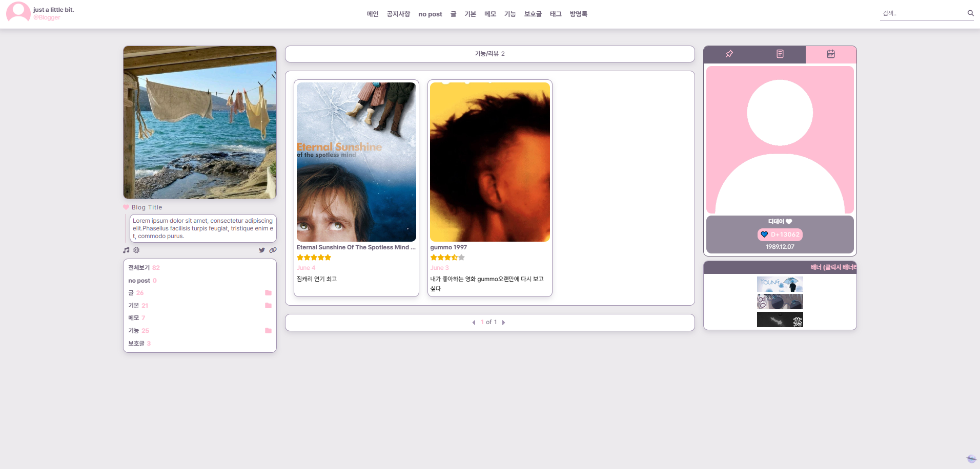Open the music note icon
This screenshot has width=980, height=469.
pos(126,250)
